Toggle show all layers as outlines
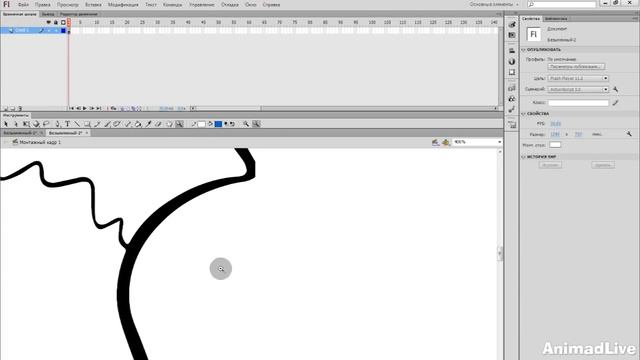This screenshot has height=360, width=640. [63, 22]
